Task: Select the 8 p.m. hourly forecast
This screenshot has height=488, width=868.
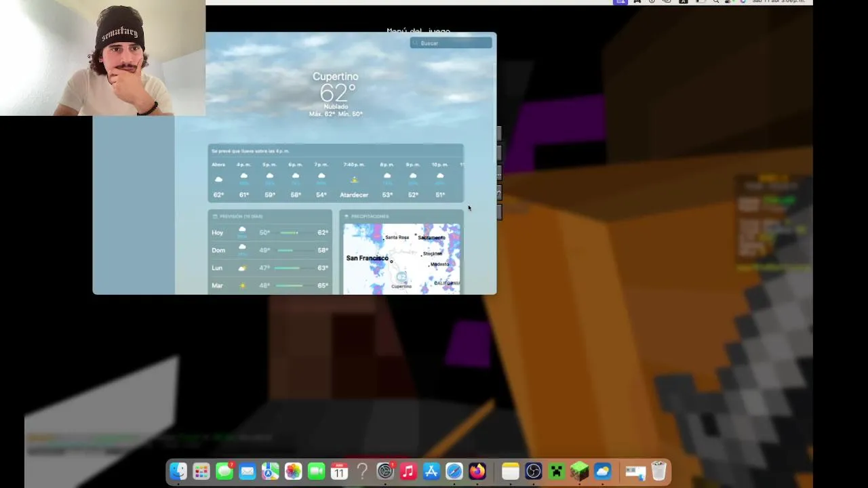Action: pos(387,180)
